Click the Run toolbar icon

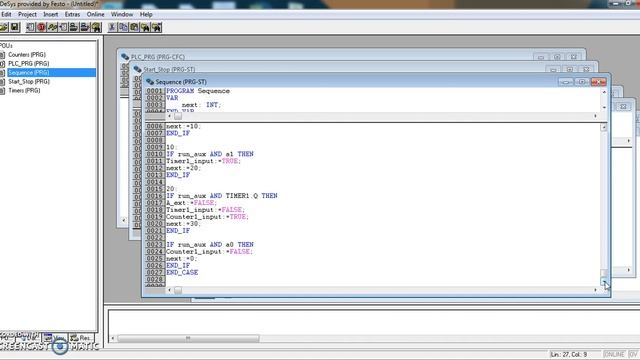[x=31, y=27]
